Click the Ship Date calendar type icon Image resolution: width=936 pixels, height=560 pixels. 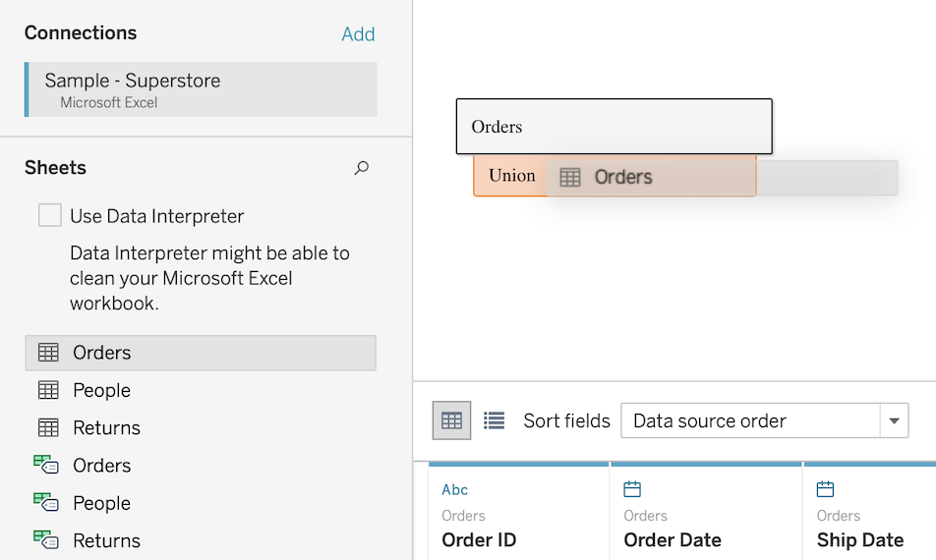[x=825, y=489]
